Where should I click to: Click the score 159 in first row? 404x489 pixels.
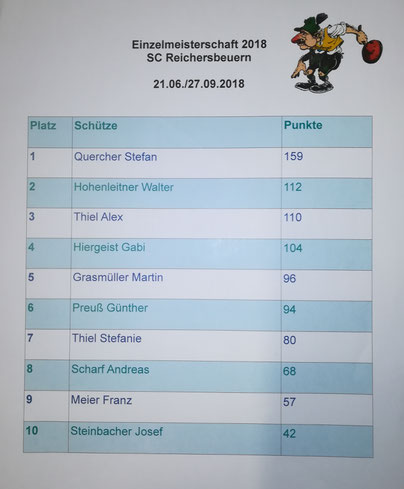click(294, 156)
